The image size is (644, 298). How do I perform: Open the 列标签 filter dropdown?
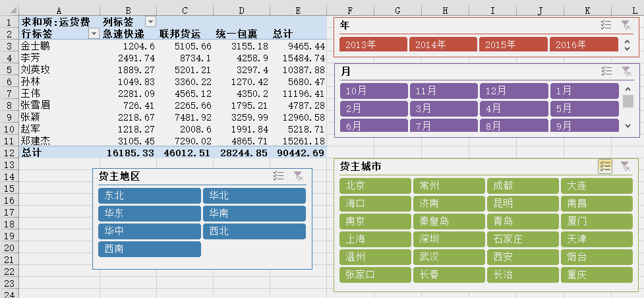(x=150, y=22)
